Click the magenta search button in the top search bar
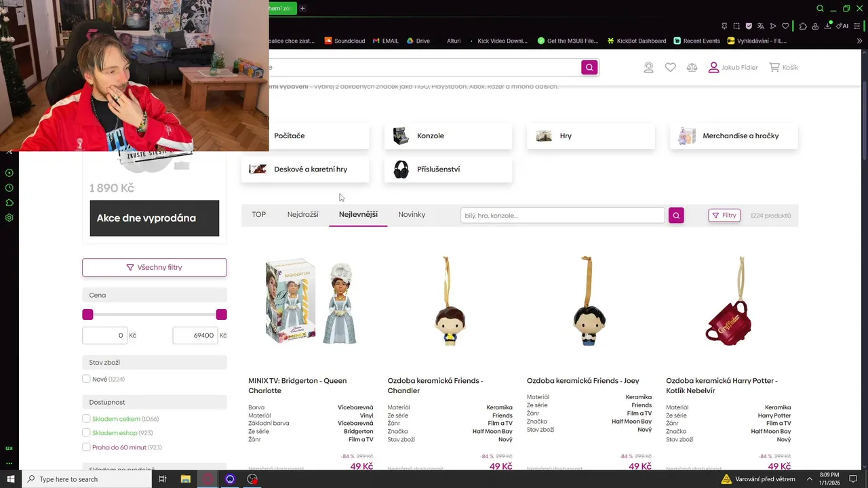868x488 pixels. point(589,67)
